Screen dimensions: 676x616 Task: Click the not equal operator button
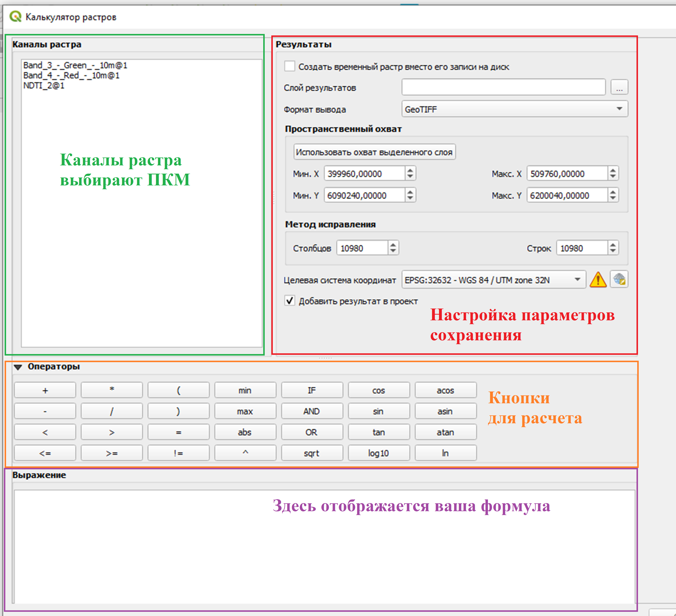coord(178,453)
